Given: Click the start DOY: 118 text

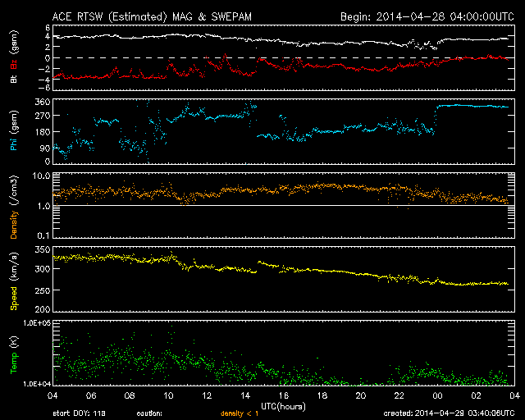Looking at the screenshot, I should [78, 413].
